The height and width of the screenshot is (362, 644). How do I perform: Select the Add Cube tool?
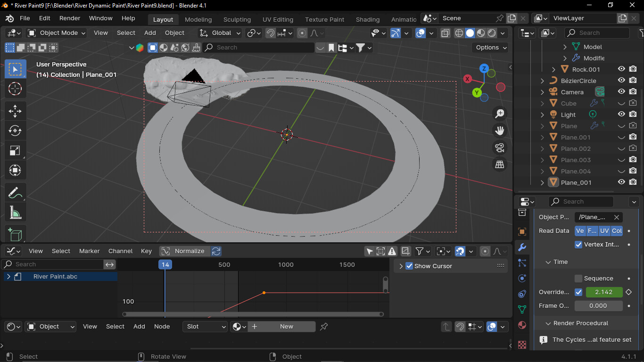15,234
